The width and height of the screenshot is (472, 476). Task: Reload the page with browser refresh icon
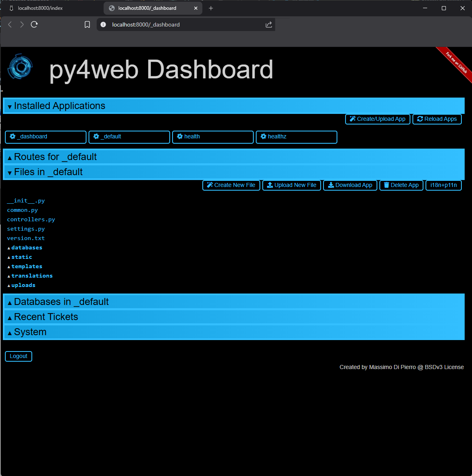[x=34, y=24]
